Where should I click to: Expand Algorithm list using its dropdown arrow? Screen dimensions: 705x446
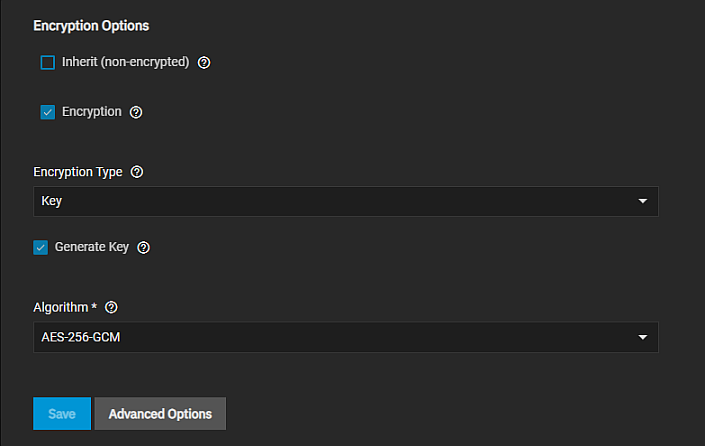[x=643, y=337]
